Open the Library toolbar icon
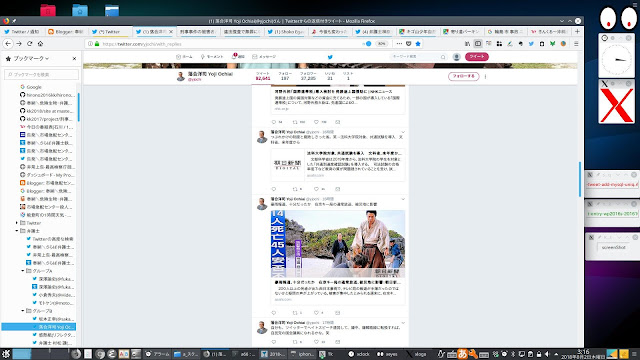Viewport: 640px width, 360px height. point(467,44)
